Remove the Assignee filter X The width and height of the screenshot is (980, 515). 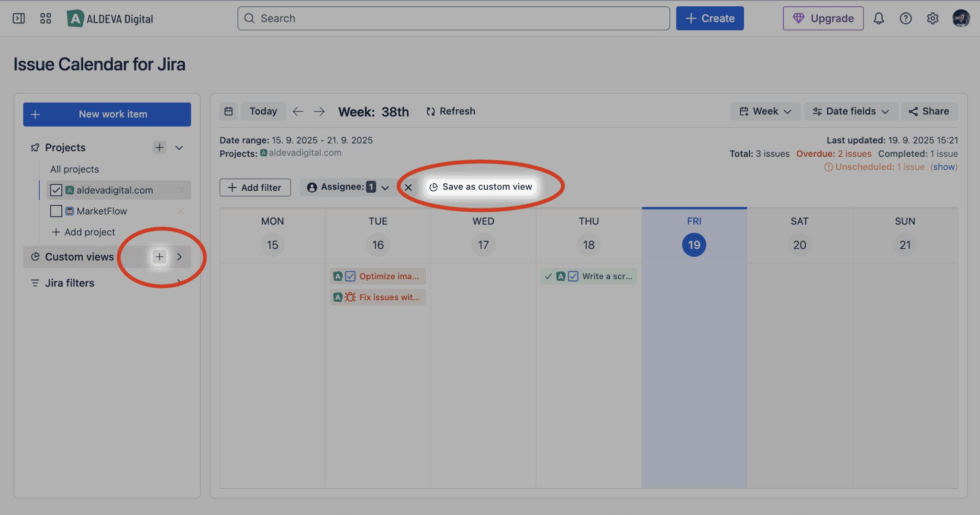coord(408,187)
